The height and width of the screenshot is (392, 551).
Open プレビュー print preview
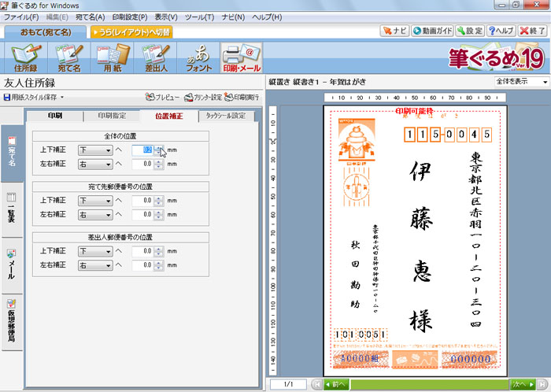click(163, 98)
